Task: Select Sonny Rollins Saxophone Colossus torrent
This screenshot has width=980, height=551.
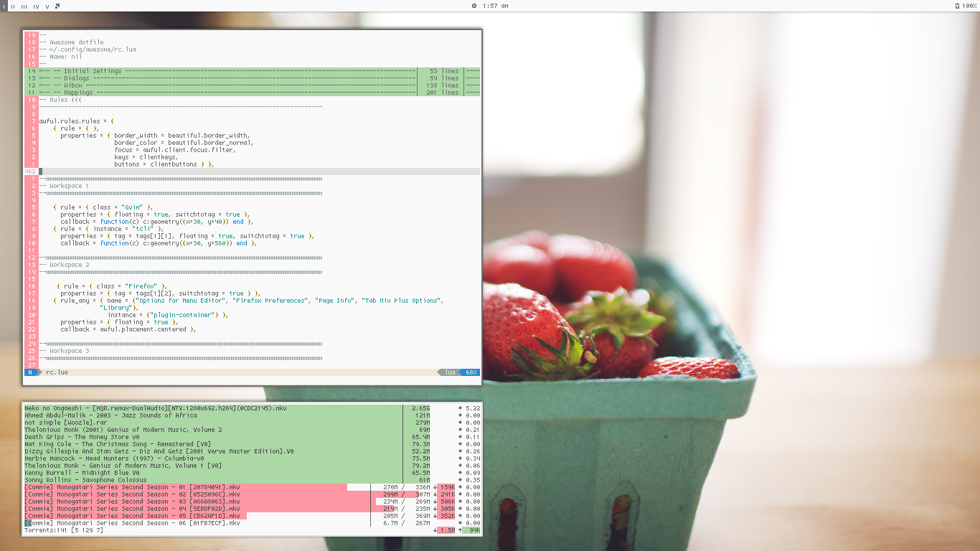Action: pyautogui.click(x=253, y=480)
